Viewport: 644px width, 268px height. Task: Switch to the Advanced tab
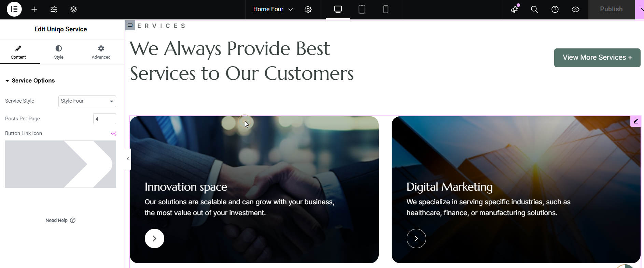(x=101, y=52)
